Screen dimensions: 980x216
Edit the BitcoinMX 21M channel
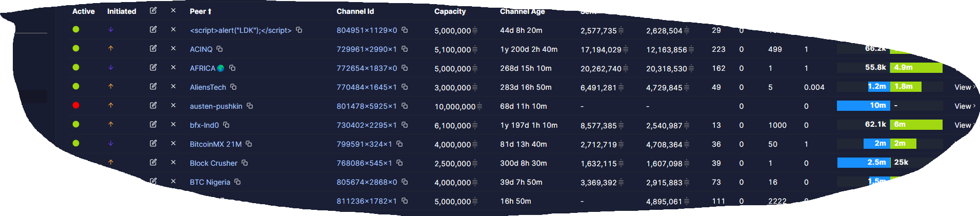point(153,143)
